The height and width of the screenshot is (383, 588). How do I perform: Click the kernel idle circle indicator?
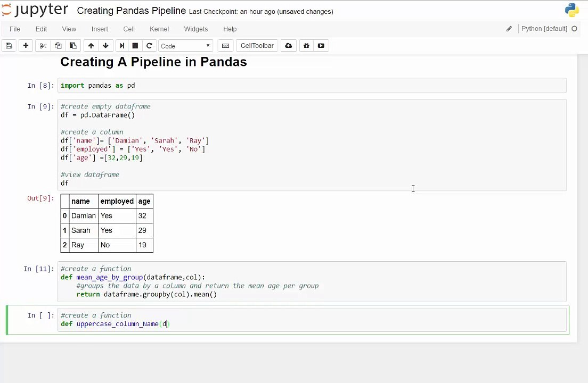(574, 29)
